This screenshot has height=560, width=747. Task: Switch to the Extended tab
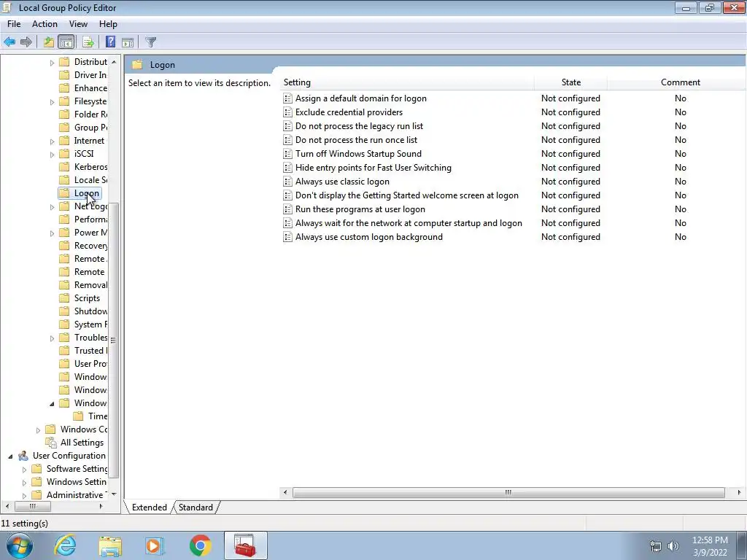(149, 507)
